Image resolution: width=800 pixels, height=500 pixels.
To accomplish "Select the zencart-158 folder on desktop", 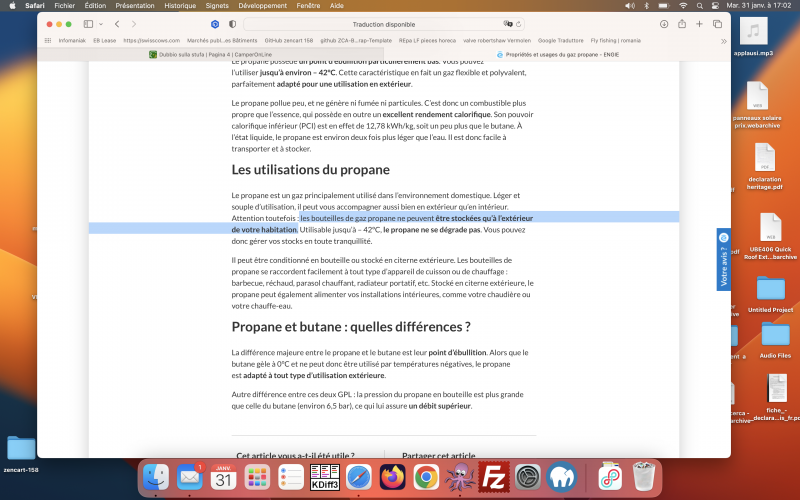I will [x=21, y=454].
